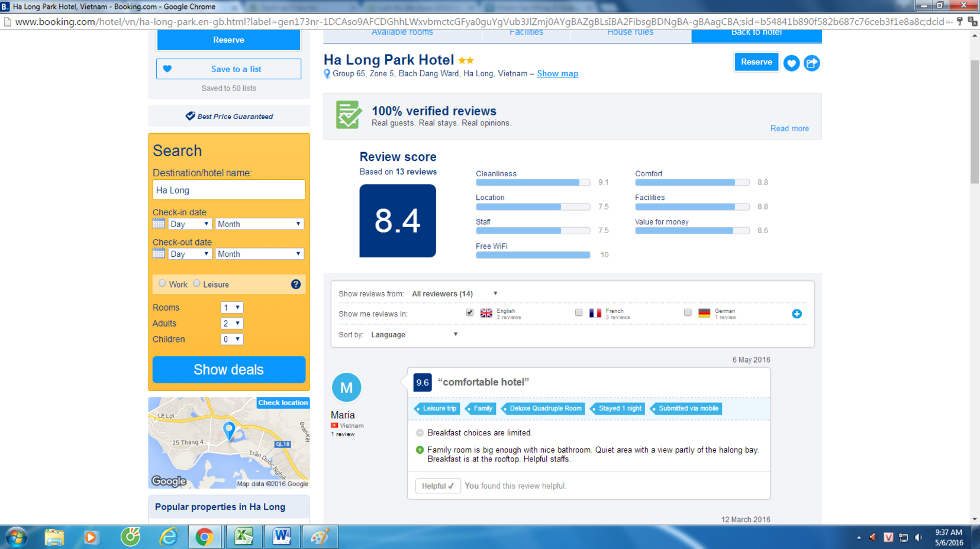This screenshot has height=549, width=980.
Task: Open check-out Day dropdown
Action: 190,253
